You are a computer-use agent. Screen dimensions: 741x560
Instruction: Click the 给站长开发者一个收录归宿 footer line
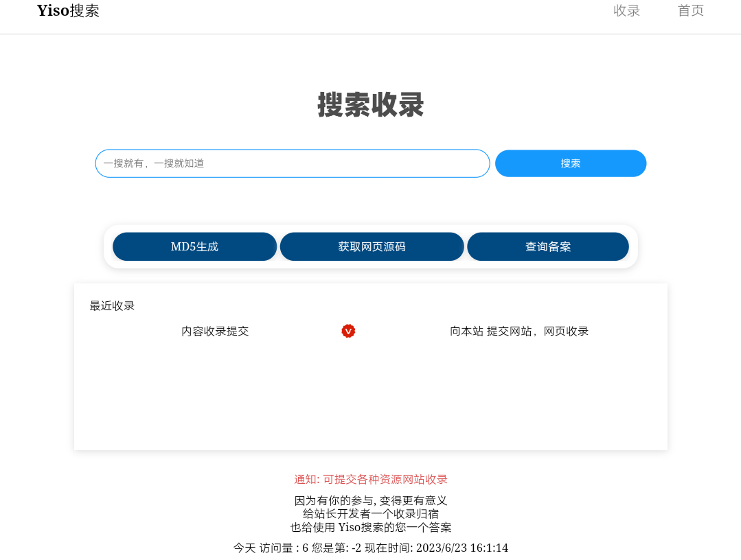tap(370, 513)
